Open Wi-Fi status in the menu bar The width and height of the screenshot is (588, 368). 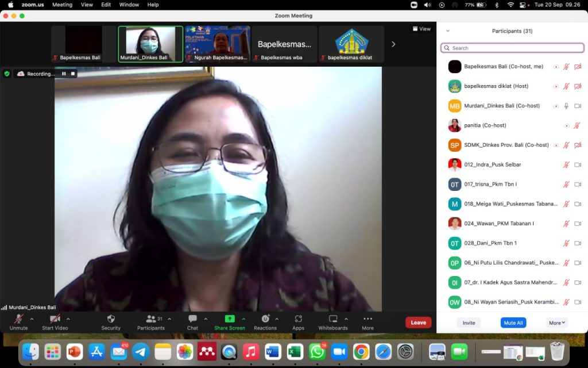click(x=510, y=5)
